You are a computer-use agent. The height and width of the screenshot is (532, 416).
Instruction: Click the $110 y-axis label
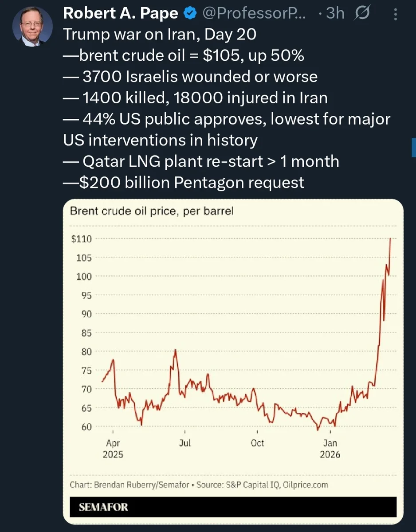click(81, 239)
